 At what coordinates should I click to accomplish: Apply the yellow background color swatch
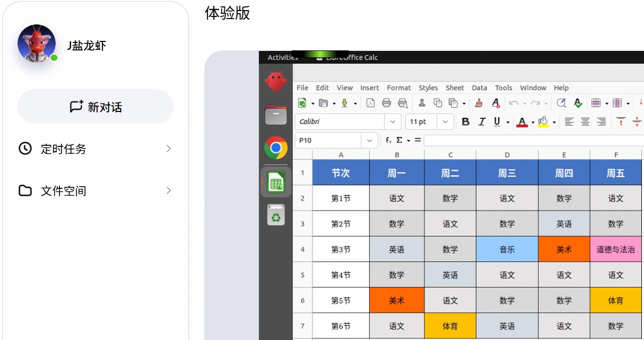(543, 122)
